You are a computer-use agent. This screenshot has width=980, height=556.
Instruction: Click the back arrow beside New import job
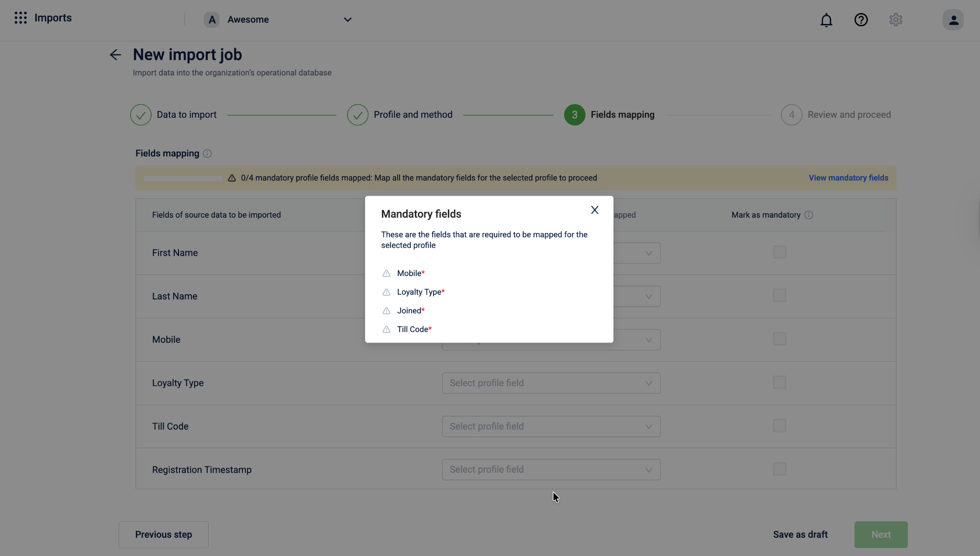(115, 55)
